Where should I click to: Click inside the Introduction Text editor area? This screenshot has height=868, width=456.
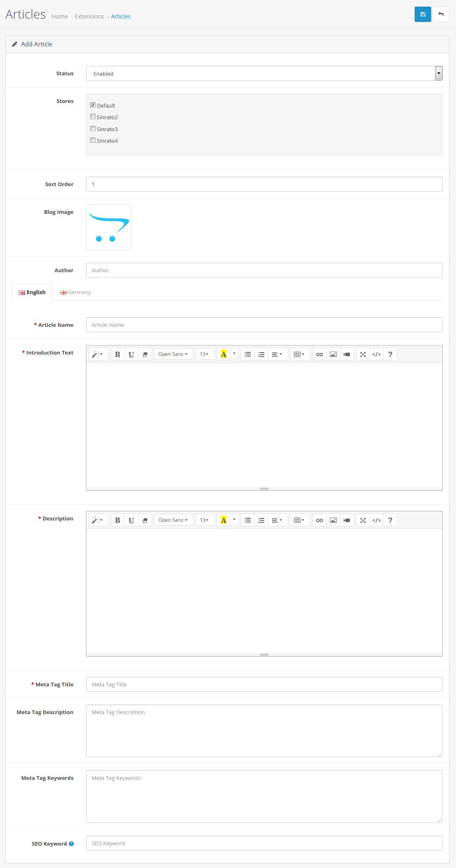point(264,425)
